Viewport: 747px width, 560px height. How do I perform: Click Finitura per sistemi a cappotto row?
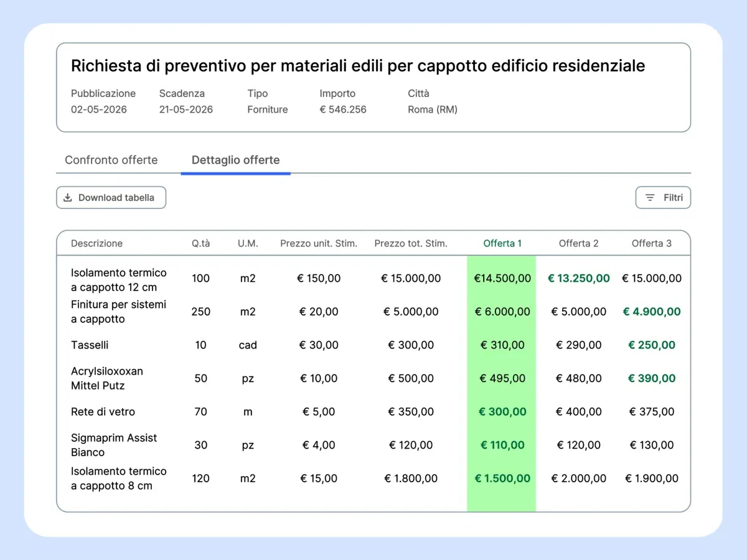(x=119, y=312)
